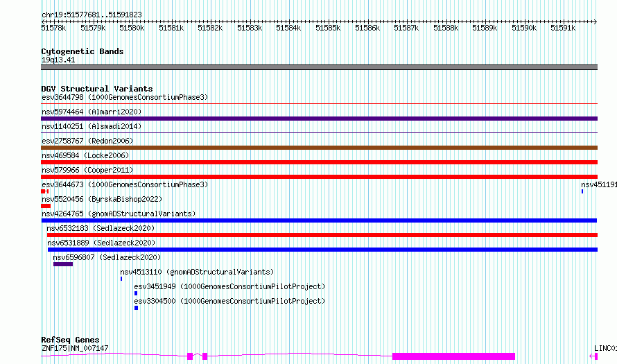
Task: Click esv3644798 variant label
Action: point(125,97)
